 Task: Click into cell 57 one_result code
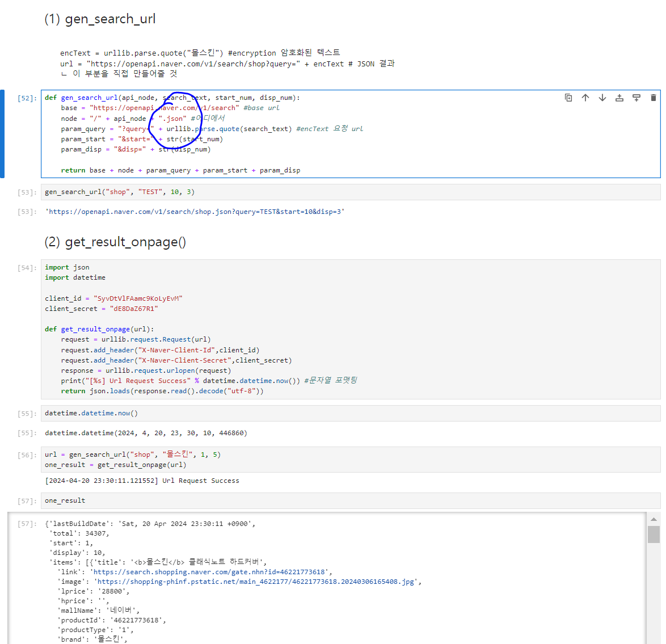coord(351,501)
